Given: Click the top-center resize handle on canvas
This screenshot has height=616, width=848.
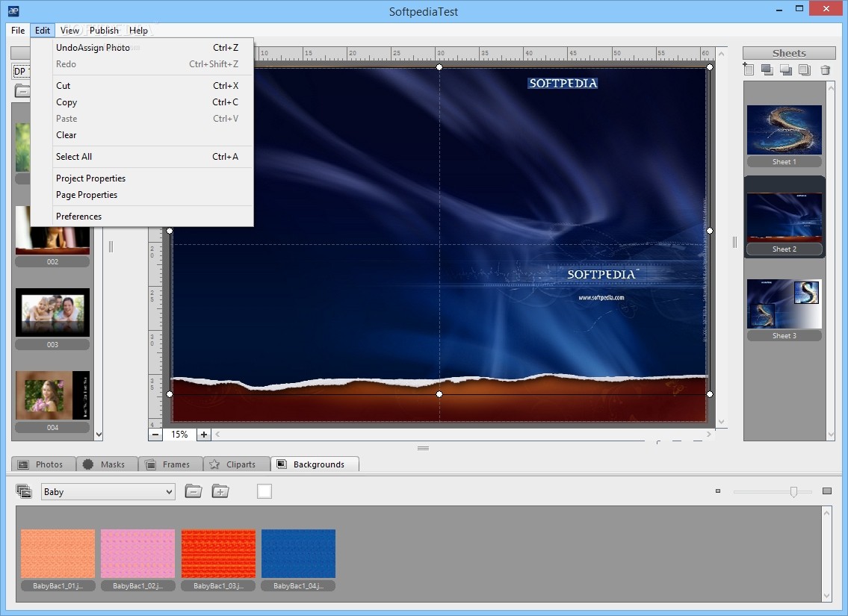Looking at the screenshot, I should (439, 67).
